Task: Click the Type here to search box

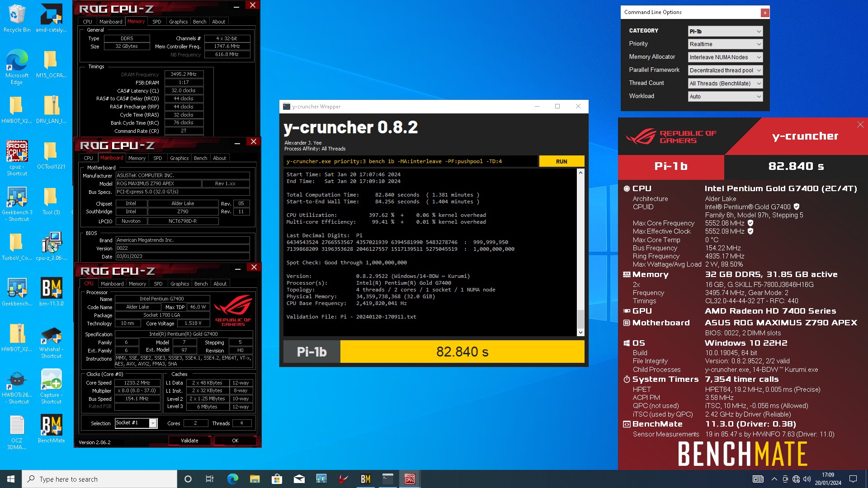Action: [99, 479]
